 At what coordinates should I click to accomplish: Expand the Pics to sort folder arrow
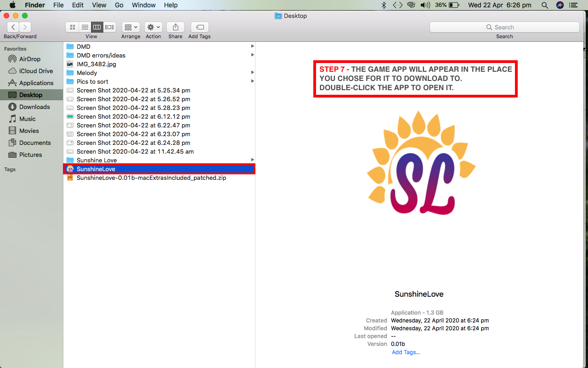(252, 81)
